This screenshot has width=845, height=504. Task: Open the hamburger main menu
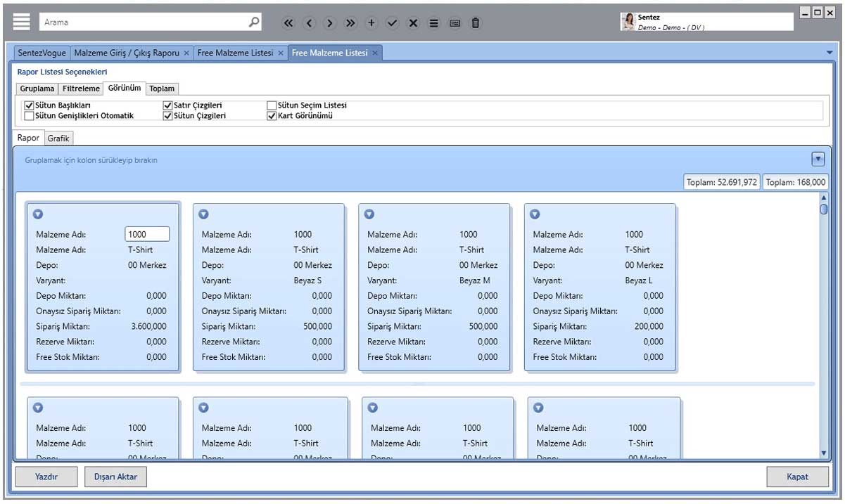coord(22,22)
